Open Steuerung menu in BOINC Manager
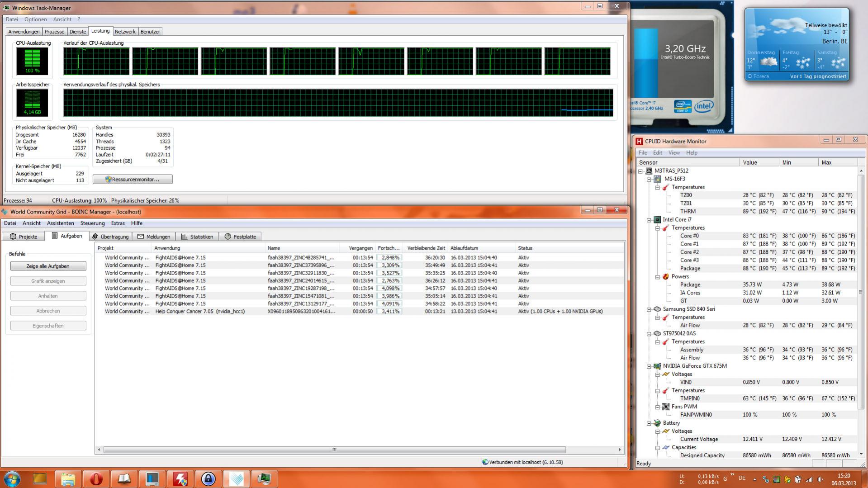 [92, 223]
